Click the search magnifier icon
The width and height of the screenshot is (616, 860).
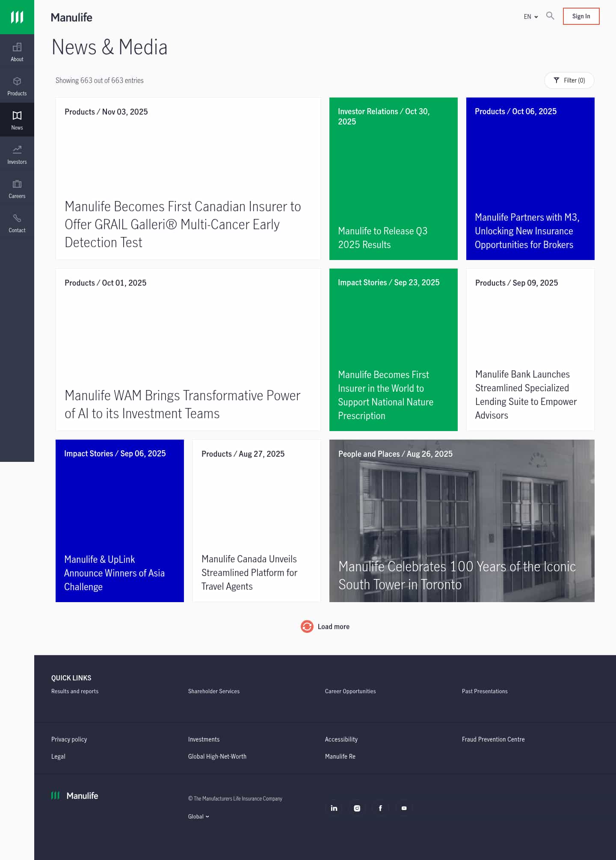(550, 16)
